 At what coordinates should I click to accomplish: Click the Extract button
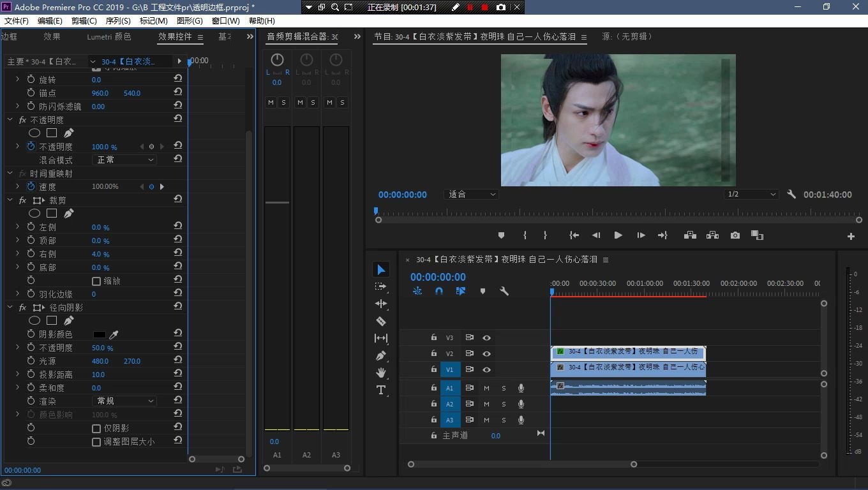pyautogui.click(x=712, y=235)
